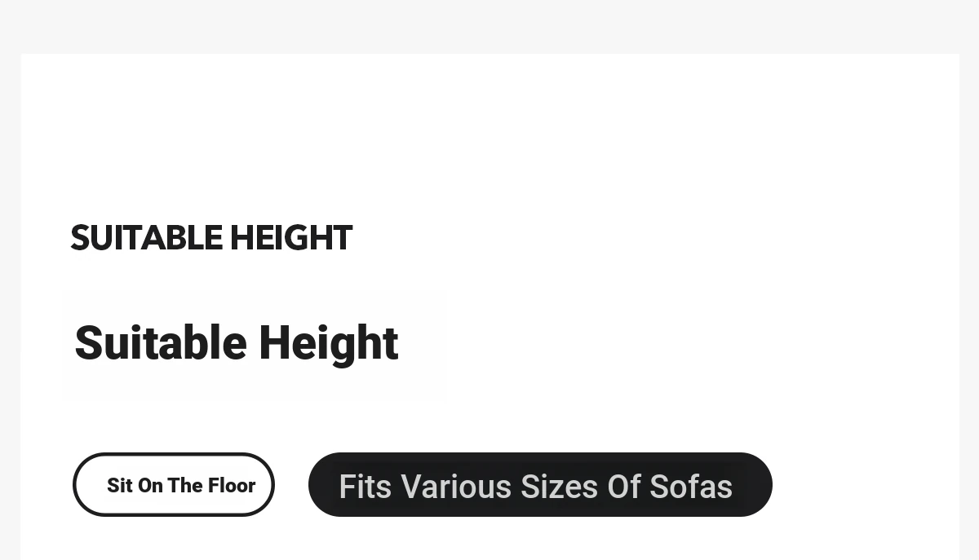Click the word "Fits" in the dark pill
The height and width of the screenshot is (560, 979).
pyautogui.click(x=365, y=487)
